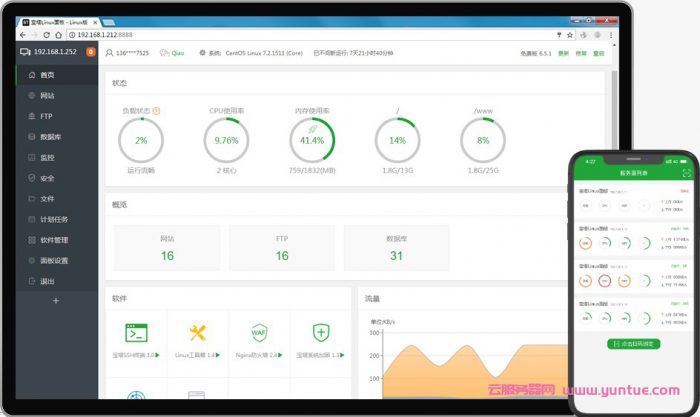The height and width of the screenshot is (417, 700).
Task: Launch the 宝塔SSH终端 terminal icon
Action: pyautogui.click(x=136, y=333)
